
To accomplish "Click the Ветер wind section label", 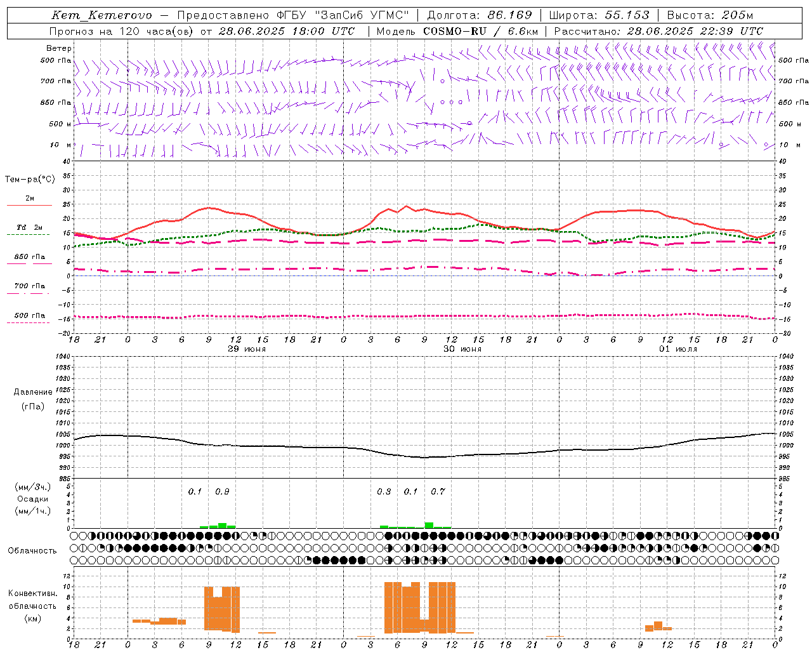I will pyautogui.click(x=59, y=48).
